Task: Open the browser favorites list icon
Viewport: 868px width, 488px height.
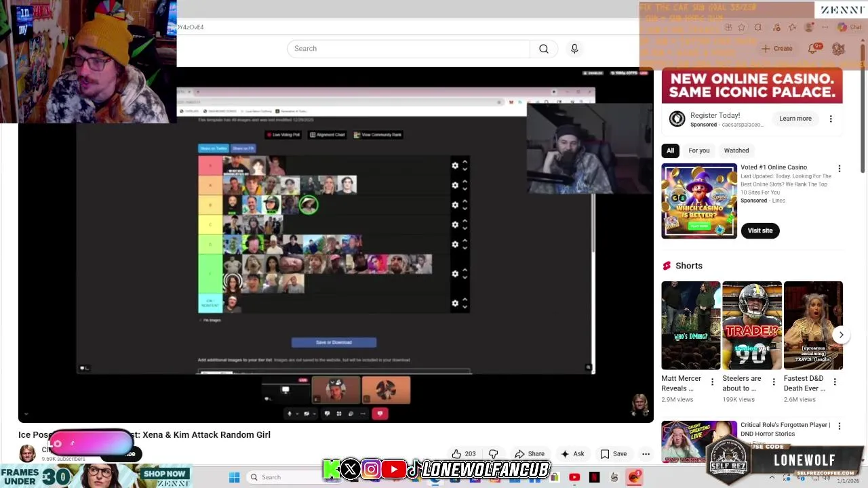Action: (792, 27)
